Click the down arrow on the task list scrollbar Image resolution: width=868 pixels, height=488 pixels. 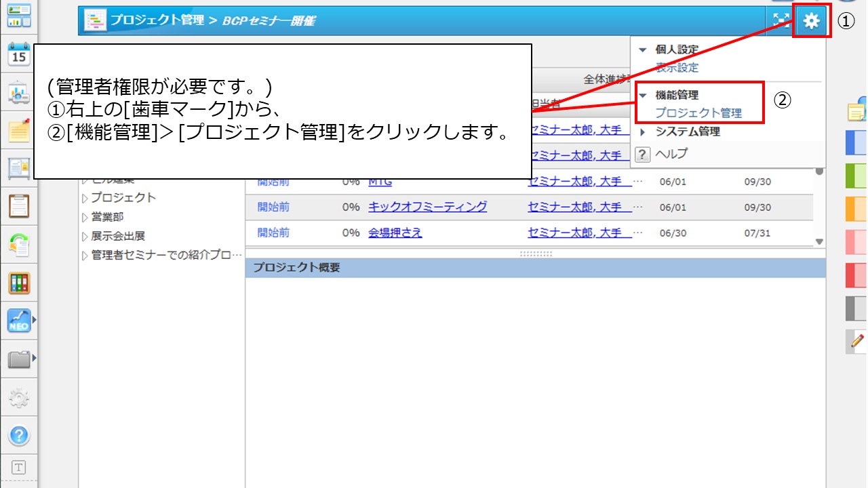tap(818, 241)
